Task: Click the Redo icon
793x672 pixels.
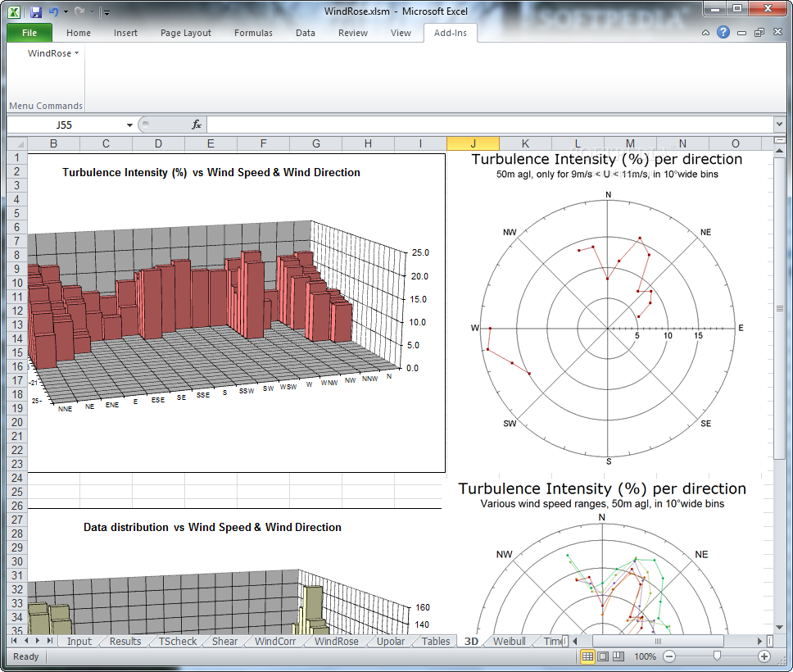Action: click(x=79, y=11)
